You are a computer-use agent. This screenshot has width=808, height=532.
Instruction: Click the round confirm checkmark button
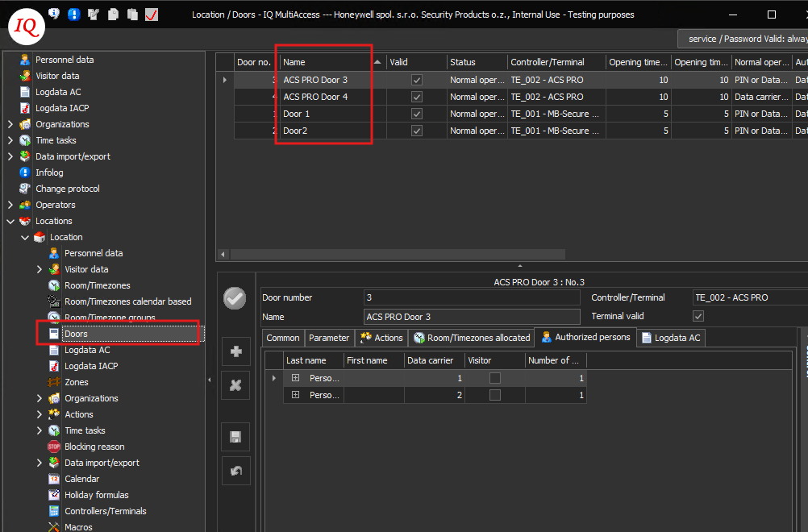coord(235,298)
